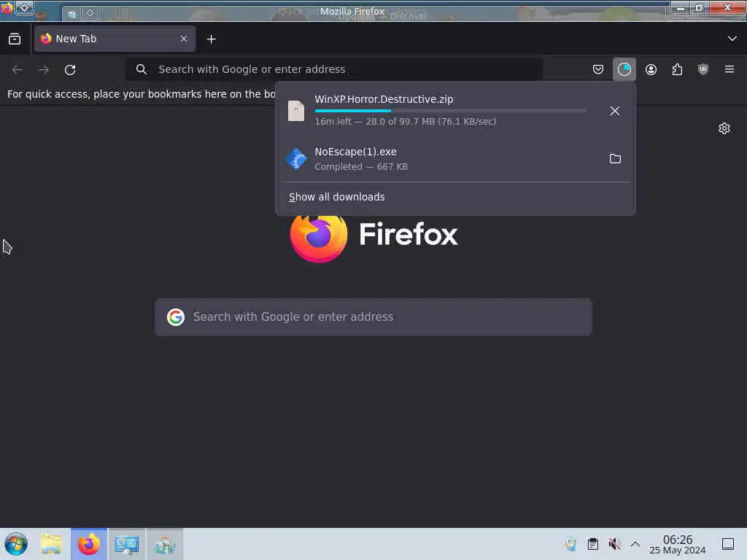This screenshot has width=747, height=560.
Task: Close the New Tab tab
Action: 184,39
